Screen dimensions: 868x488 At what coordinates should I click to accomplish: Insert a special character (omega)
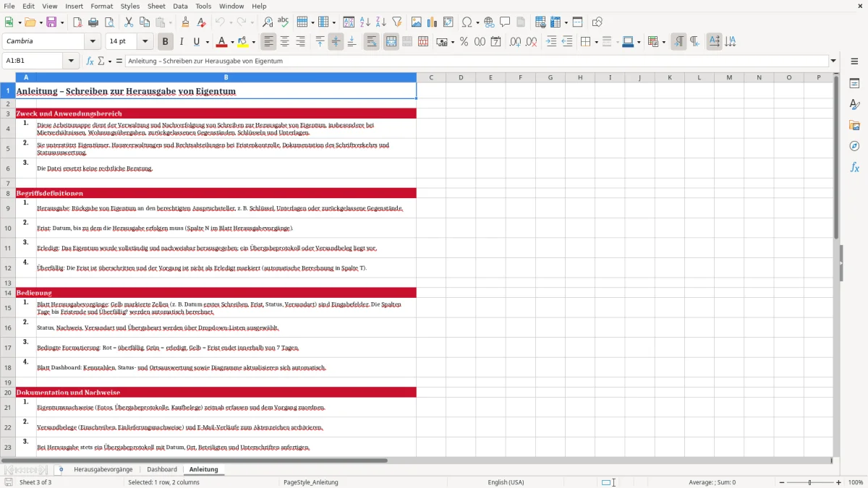467,22
